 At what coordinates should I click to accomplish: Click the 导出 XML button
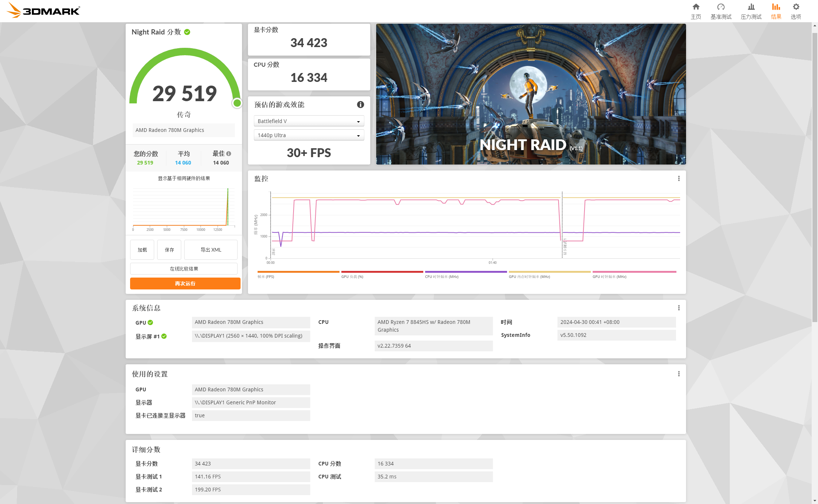(x=211, y=250)
